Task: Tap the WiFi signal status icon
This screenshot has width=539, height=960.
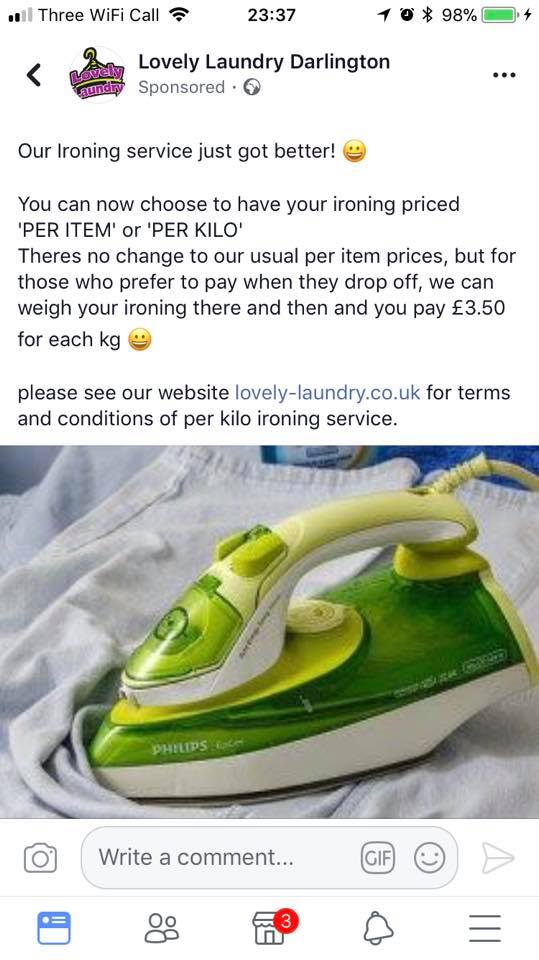Action: pos(179,15)
